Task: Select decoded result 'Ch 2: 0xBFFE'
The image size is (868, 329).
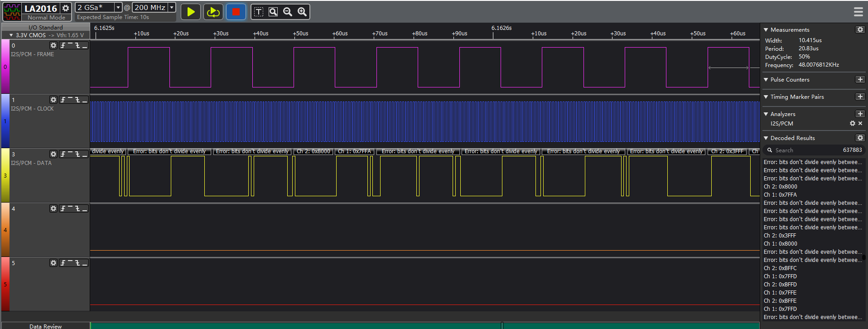Action: pyautogui.click(x=780, y=301)
